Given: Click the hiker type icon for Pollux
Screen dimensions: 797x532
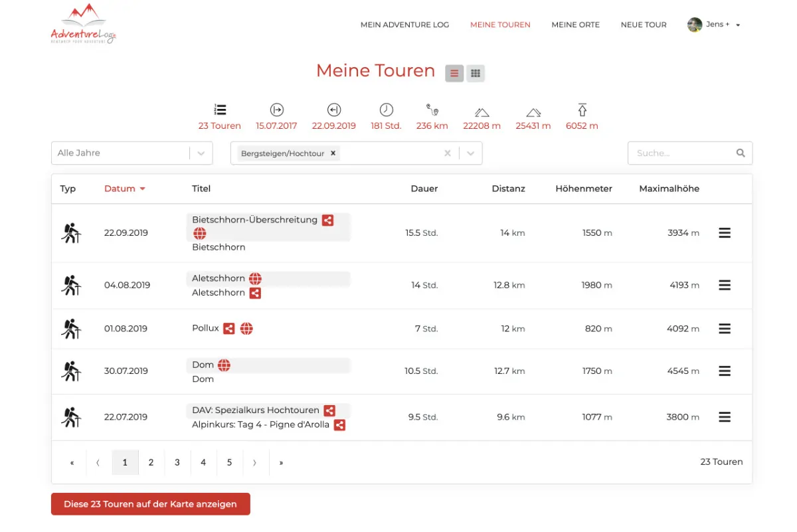Looking at the screenshot, I should (x=70, y=328).
